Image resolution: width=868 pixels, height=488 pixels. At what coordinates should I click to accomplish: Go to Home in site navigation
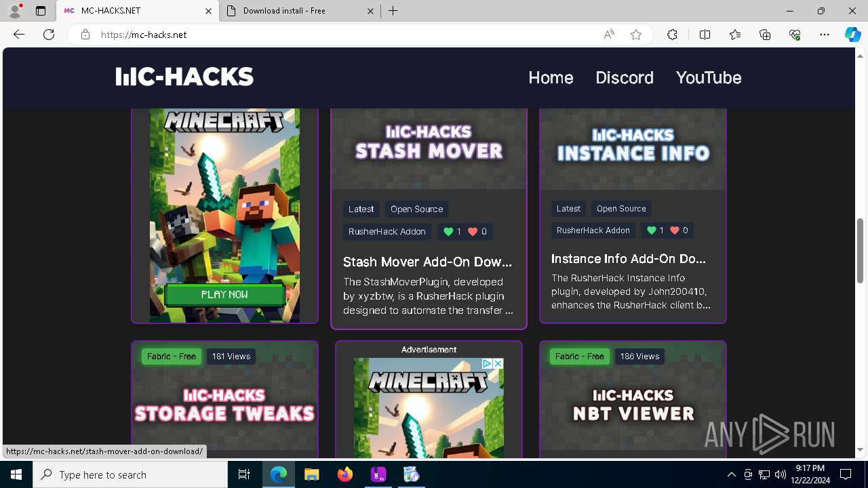coord(551,78)
